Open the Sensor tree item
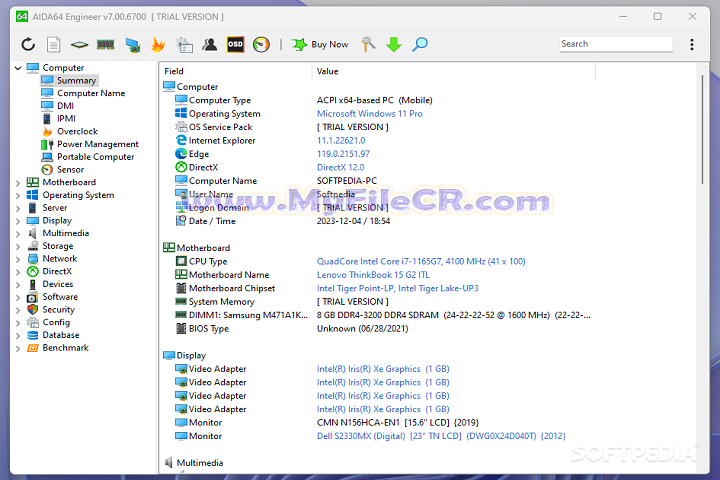The width and height of the screenshot is (720, 480). pos(70,169)
